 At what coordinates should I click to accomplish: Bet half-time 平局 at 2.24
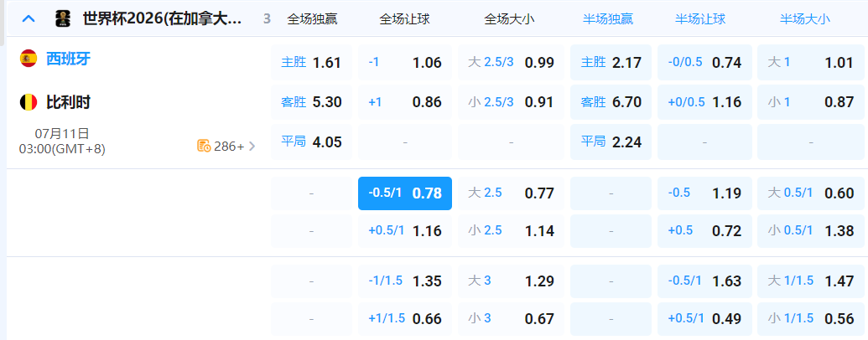[611, 142]
